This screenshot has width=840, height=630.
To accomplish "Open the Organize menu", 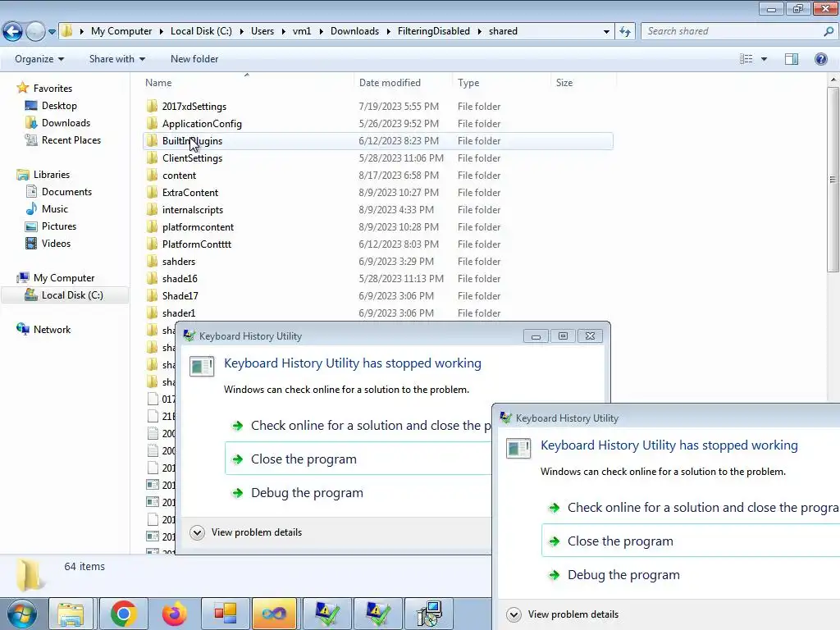I will coord(39,59).
